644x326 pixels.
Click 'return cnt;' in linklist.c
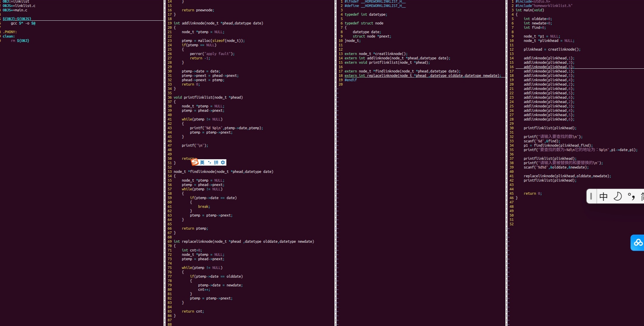193,311
